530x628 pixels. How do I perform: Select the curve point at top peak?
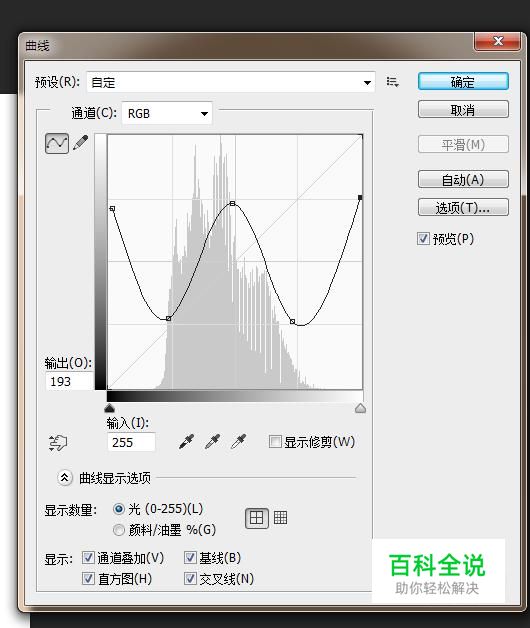click(x=233, y=203)
